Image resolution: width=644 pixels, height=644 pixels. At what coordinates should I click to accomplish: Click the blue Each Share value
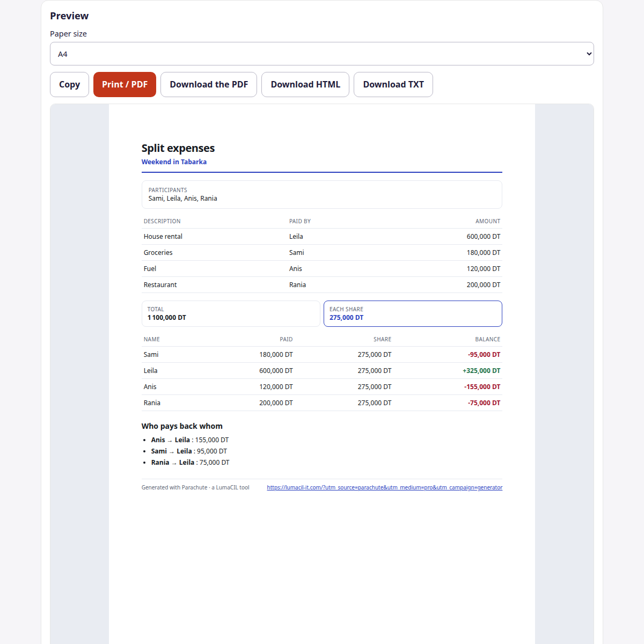(347, 318)
